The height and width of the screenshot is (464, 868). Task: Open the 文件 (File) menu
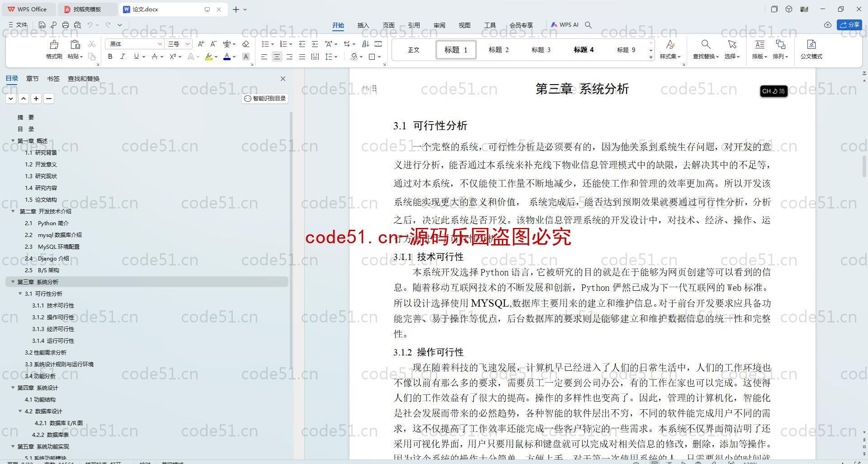pyautogui.click(x=18, y=25)
